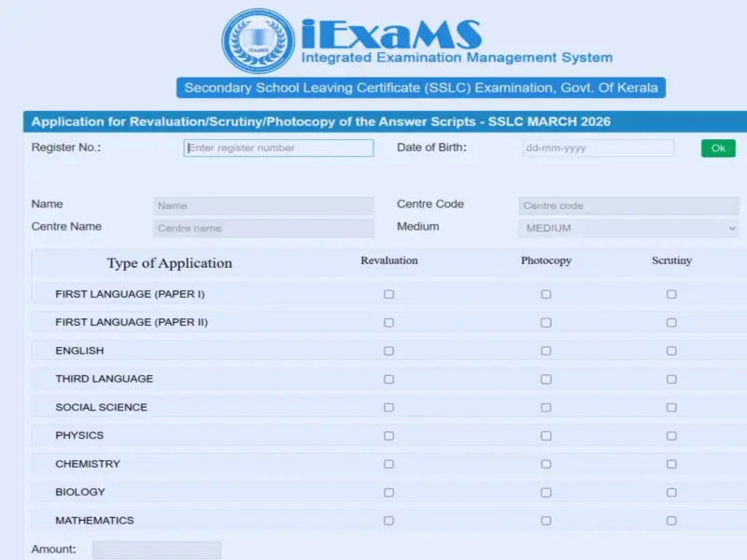Image resolution: width=747 pixels, height=560 pixels.
Task: Mark Revaluation checkbox for Physics
Action: point(388,436)
